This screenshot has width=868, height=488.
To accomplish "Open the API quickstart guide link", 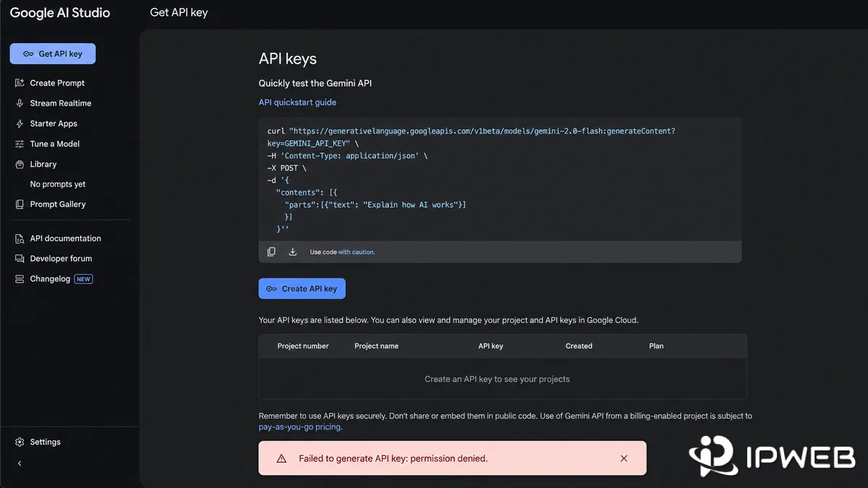I will [x=297, y=103].
